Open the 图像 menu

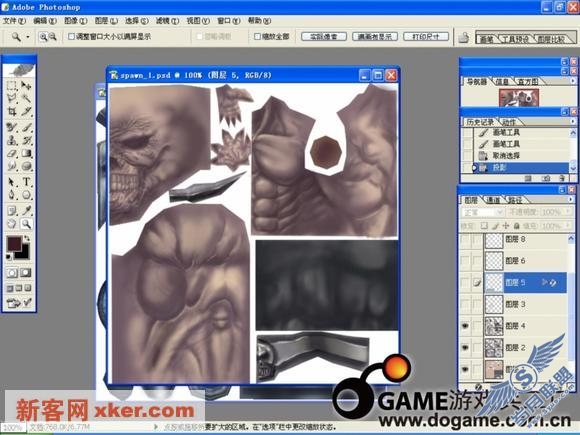coord(76,21)
